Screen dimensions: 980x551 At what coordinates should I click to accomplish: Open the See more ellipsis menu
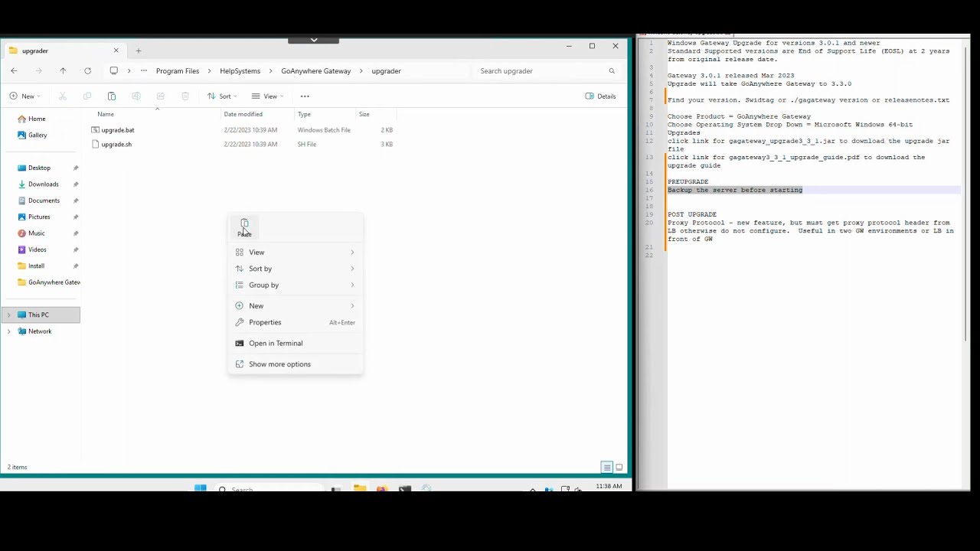tap(305, 96)
